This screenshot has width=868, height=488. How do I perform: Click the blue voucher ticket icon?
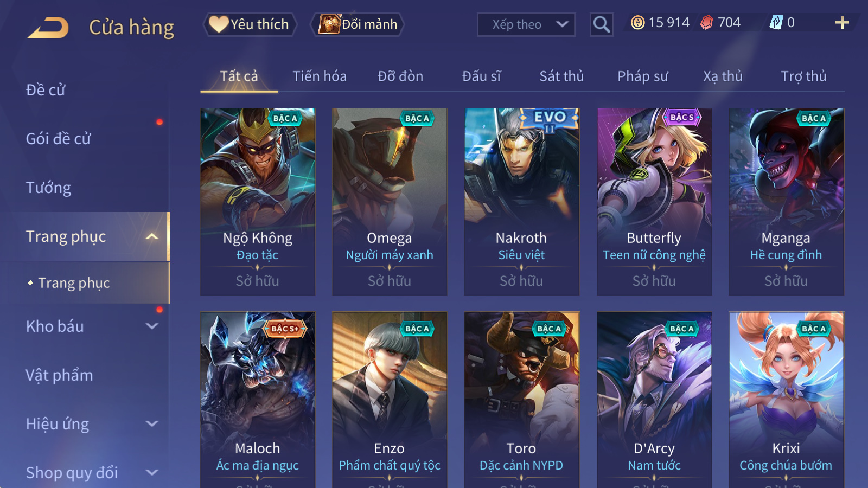776,22
